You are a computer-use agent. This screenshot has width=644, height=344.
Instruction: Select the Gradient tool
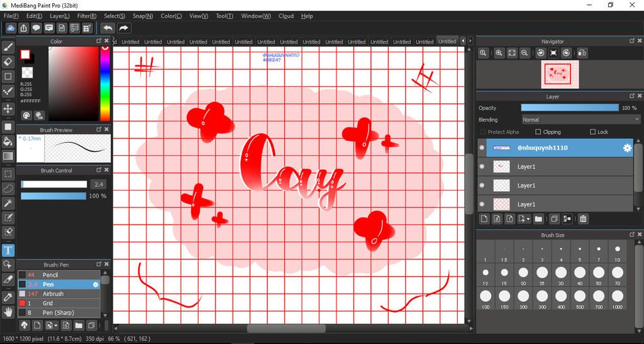[8, 156]
